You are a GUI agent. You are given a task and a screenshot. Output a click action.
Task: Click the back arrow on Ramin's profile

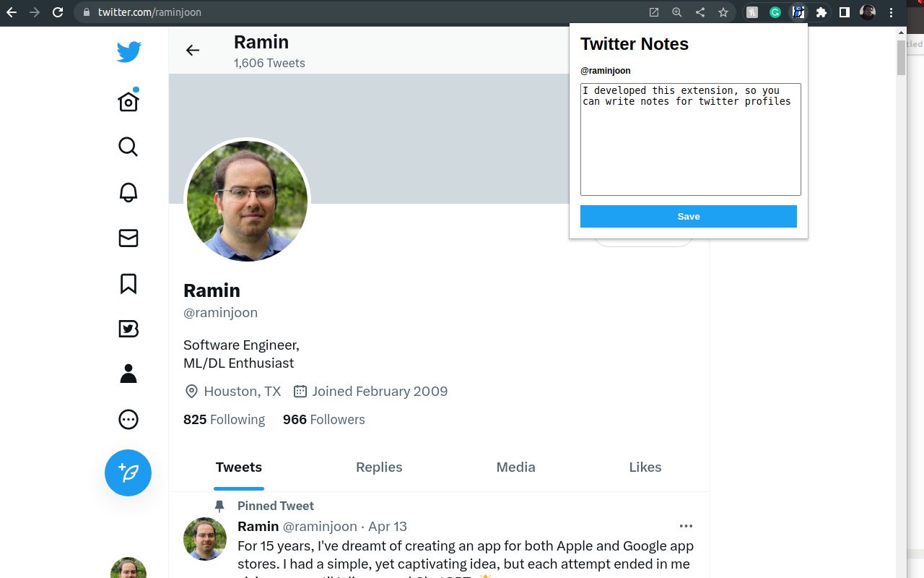click(192, 50)
